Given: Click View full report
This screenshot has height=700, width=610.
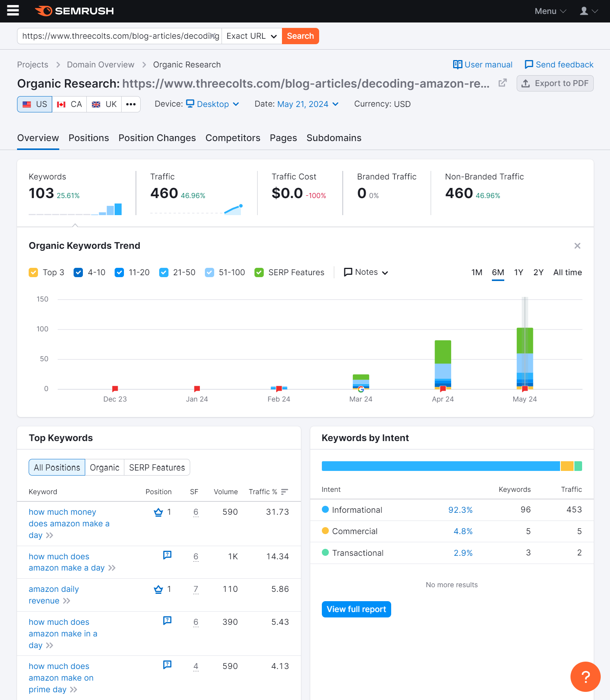Looking at the screenshot, I should (x=356, y=609).
